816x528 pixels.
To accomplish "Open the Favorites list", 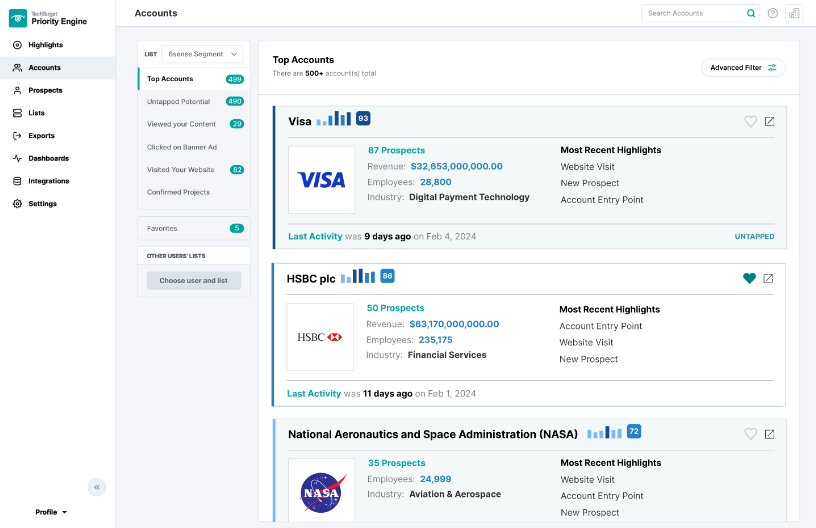I will [x=194, y=228].
